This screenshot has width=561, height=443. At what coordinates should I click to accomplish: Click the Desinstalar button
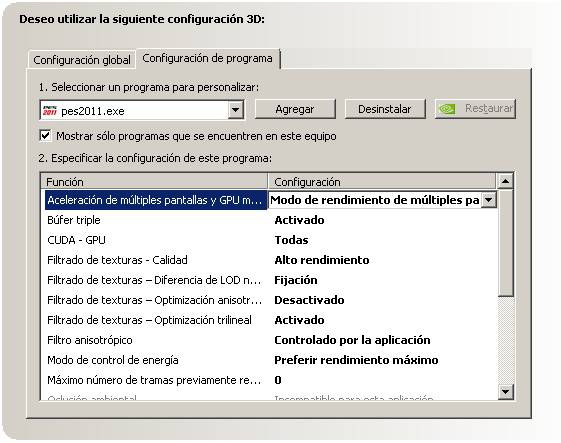(385, 109)
